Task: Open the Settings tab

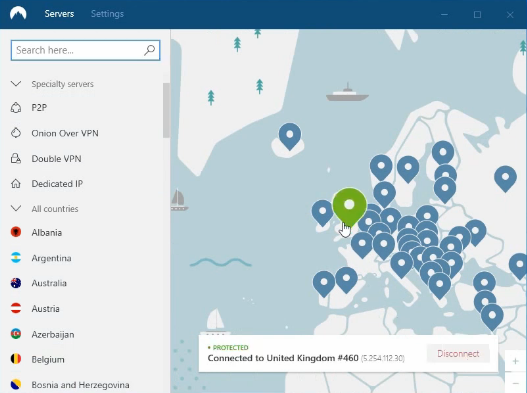Action: tap(107, 14)
